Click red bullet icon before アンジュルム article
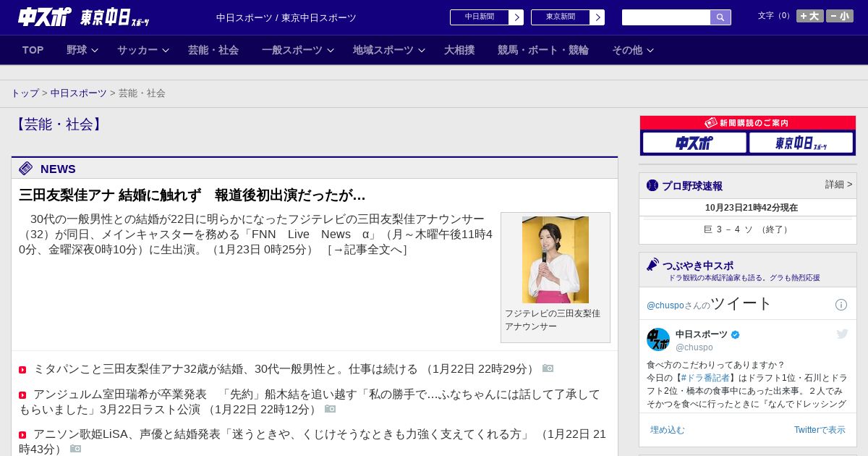Image resolution: width=868 pixels, height=456 pixels. [x=22, y=395]
